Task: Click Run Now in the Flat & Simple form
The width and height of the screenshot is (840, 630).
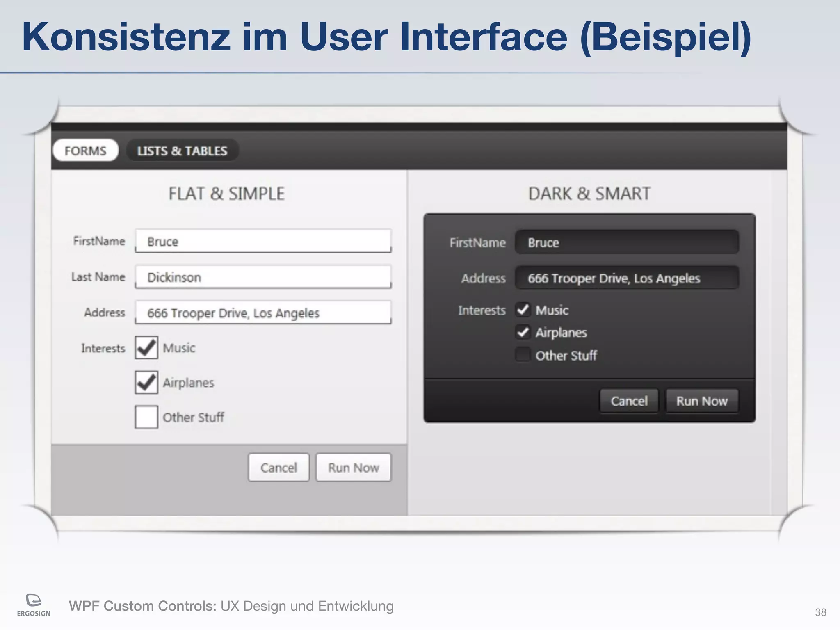Action: (354, 467)
